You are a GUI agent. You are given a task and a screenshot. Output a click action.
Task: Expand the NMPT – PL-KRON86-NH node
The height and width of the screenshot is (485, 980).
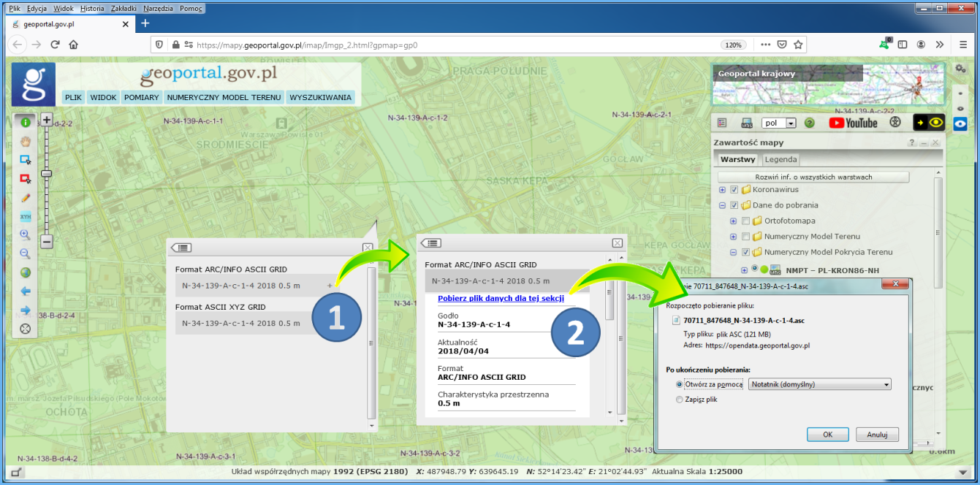click(x=744, y=270)
